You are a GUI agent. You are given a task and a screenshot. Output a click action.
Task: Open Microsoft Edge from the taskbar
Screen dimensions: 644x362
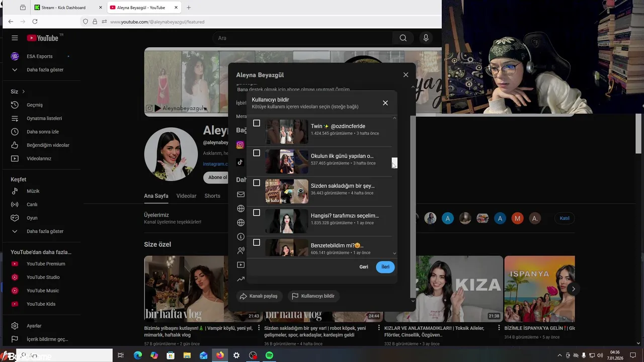click(137, 355)
